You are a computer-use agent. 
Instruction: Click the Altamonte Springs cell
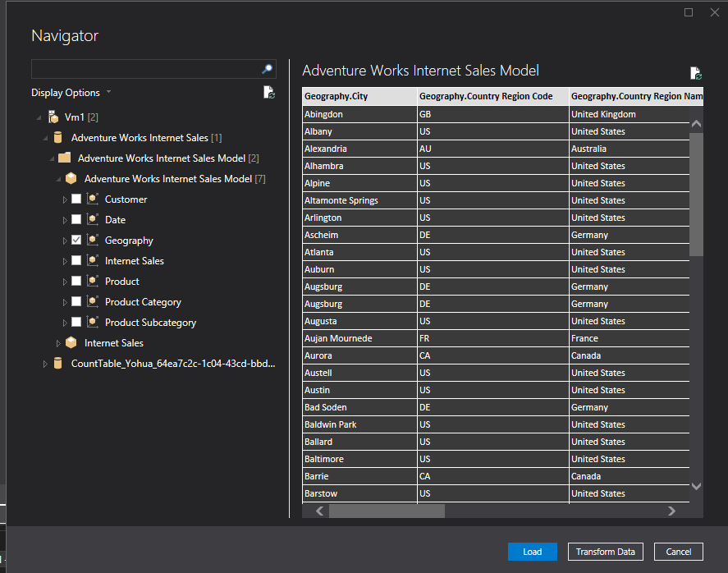(x=359, y=200)
